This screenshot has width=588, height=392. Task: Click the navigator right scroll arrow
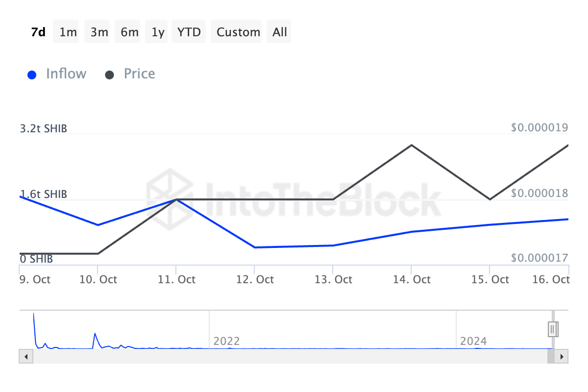click(563, 356)
